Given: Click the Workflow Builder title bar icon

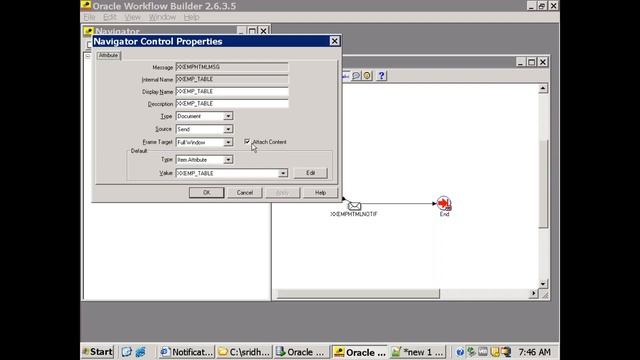Looking at the screenshot, I should pos(86,5).
